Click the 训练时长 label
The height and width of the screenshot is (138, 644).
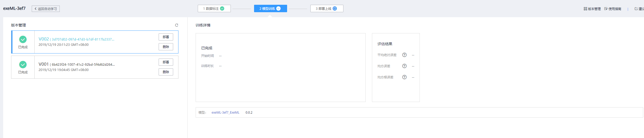pyautogui.click(x=207, y=66)
